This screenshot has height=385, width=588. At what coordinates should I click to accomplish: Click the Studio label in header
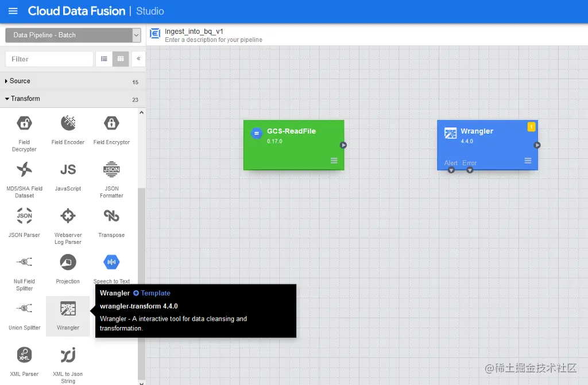click(x=150, y=11)
